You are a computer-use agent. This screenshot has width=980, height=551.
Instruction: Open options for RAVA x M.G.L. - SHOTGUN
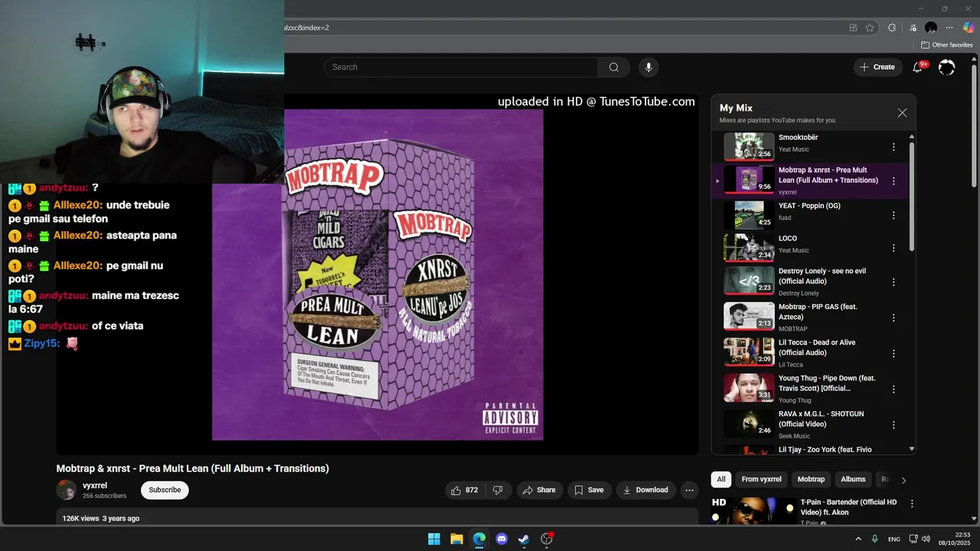coord(893,425)
